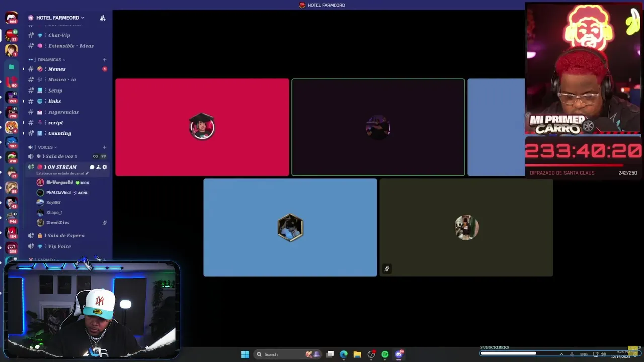
Task: Open Microsoft Edge from the taskbar
Action: [344, 354]
